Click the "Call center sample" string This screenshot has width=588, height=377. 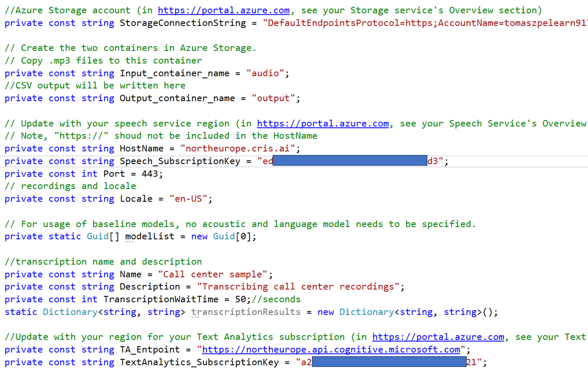point(213,274)
